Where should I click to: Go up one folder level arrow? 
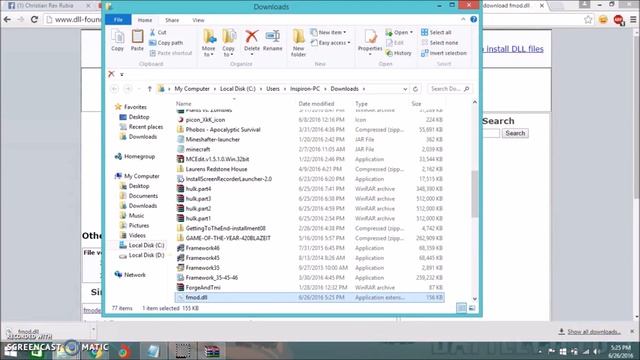(x=149, y=89)
